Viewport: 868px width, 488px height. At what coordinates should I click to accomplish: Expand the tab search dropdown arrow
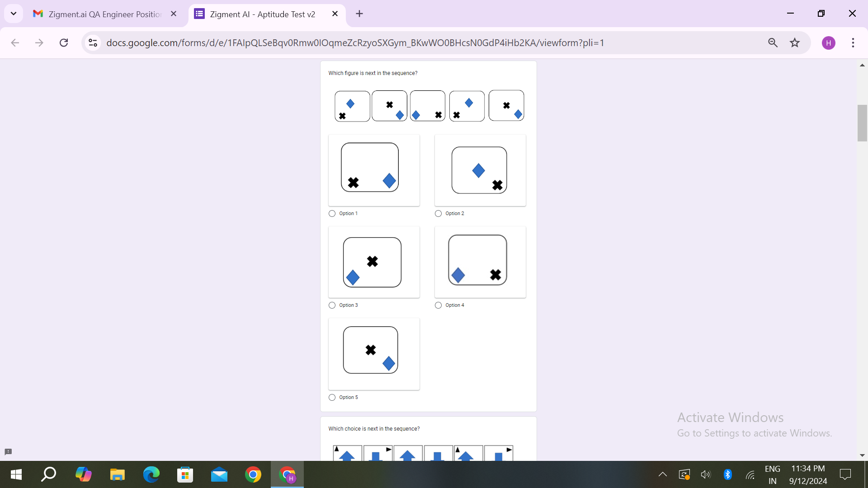pos(14,14)
